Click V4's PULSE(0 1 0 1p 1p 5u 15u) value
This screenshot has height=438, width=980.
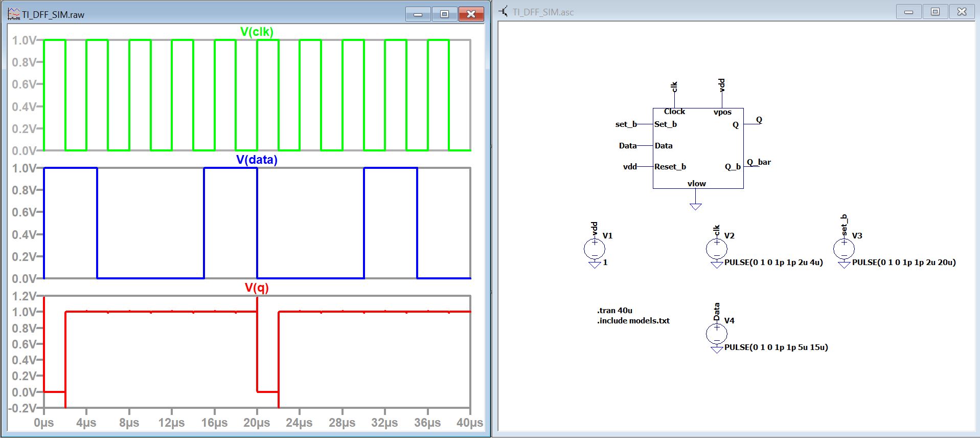(776, 347)
